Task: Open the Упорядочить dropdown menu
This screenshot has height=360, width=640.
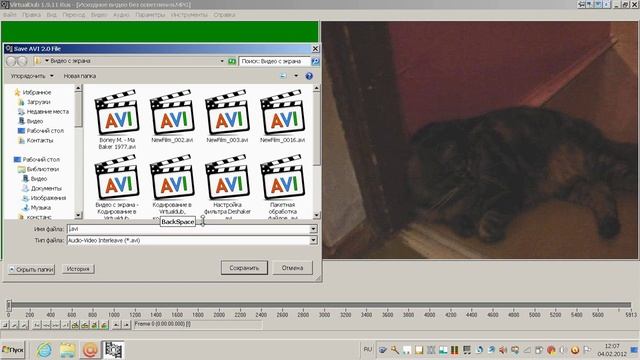Action: [x=32, y=76]
